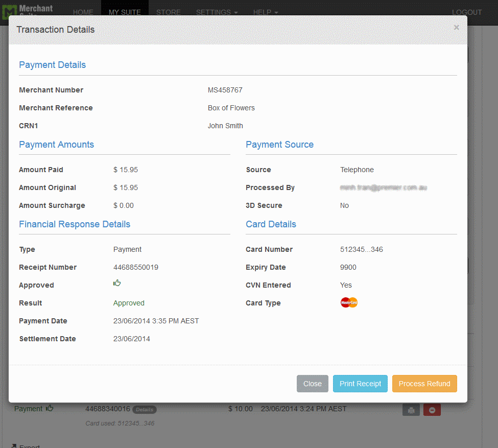The height and width of the screenshot is (448, 498).
Task: Click the Amount Original value $ 15.95
Action: click(x=126, y=188)
